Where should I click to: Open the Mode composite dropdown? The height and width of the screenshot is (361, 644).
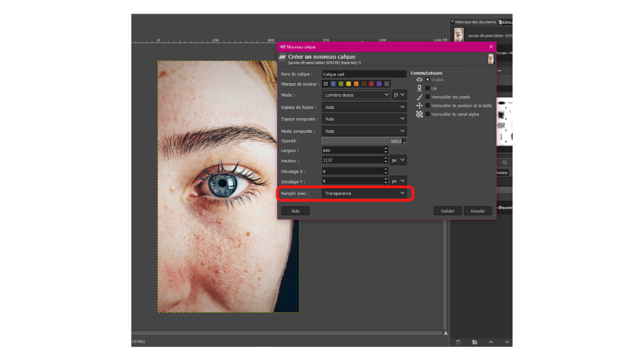365,131
